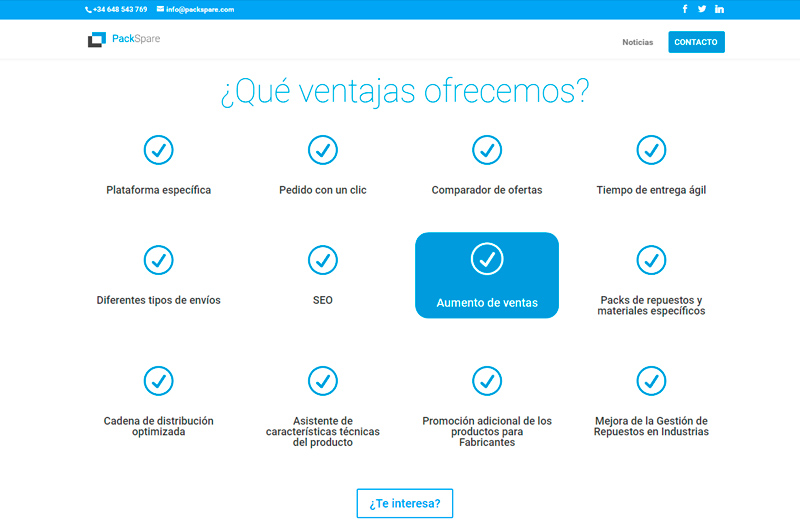Click checkmark icon above Cadena de distribución optimizada
The height and width of the screenshot is (531, 800).
click(159, 381)
